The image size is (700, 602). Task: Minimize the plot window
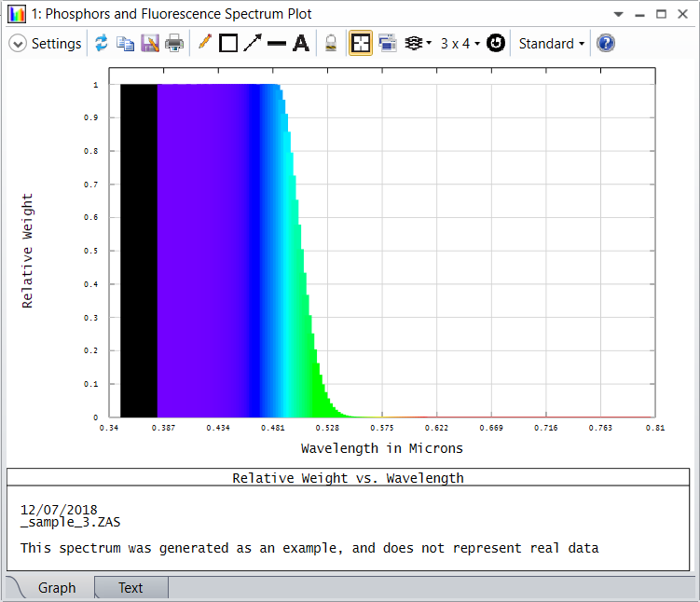tap(639, 15)
